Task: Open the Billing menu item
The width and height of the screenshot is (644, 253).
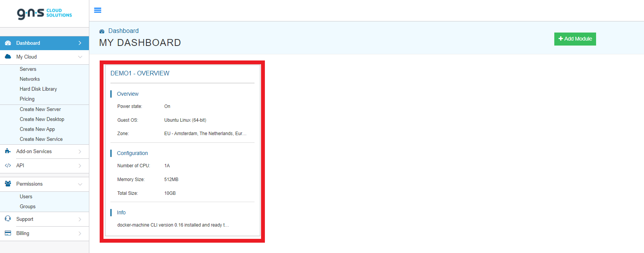Action: tap(44, 233)
